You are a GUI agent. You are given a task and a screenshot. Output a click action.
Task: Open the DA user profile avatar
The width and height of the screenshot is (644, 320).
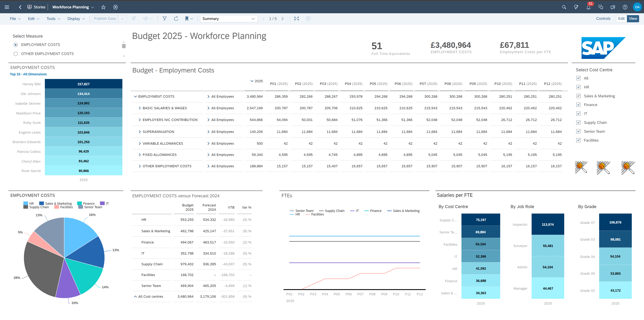(637, 7)
